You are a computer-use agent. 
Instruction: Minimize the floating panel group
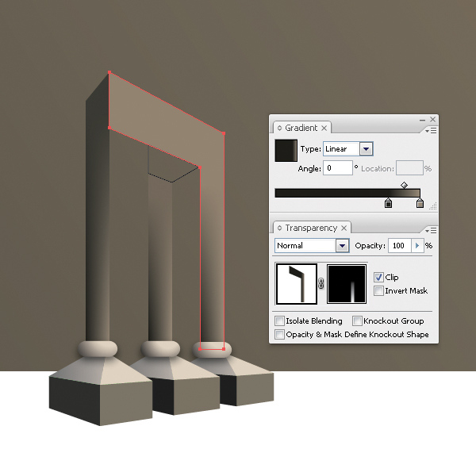tap(422, 120)
